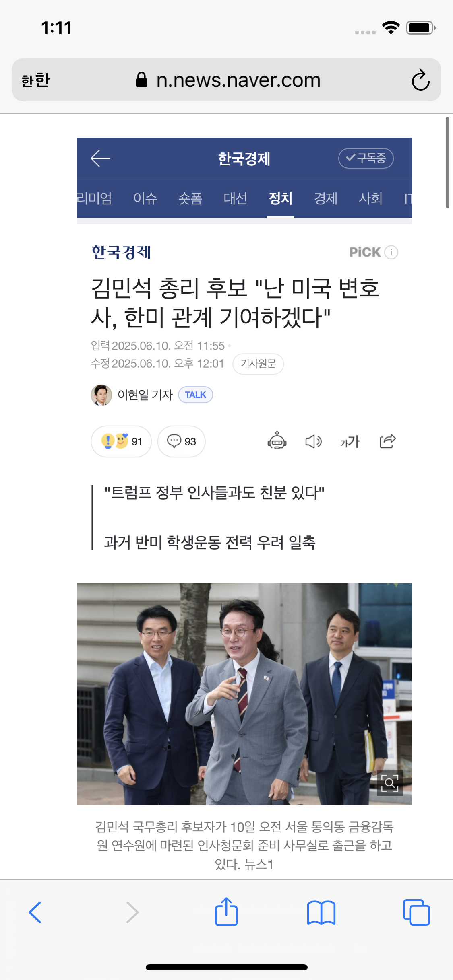Image resolution: width=453 pixels, height=980 pixels.
Task: Play article audio with speaker icon
Action: (x=313, y=441)
